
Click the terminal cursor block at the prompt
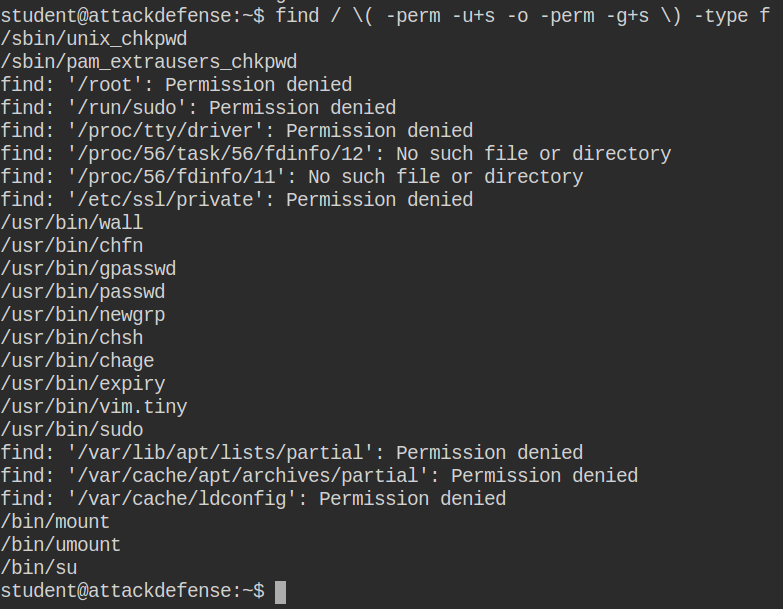point(280,591)
